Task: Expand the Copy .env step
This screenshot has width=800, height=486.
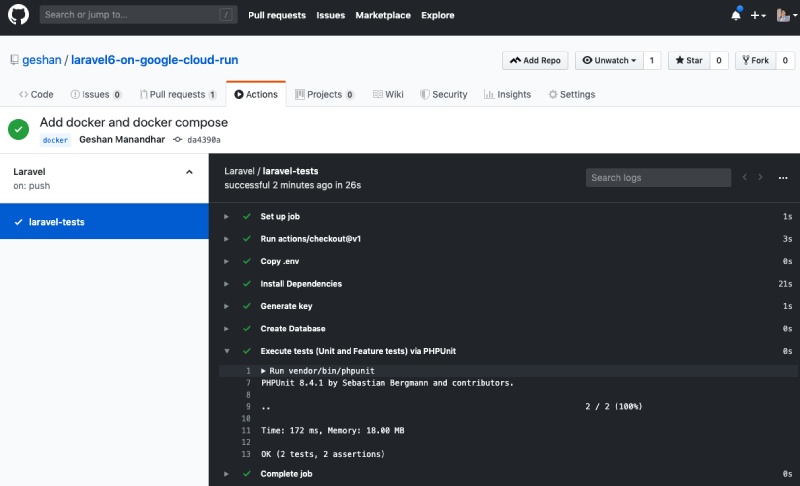Action: point(226,262)
